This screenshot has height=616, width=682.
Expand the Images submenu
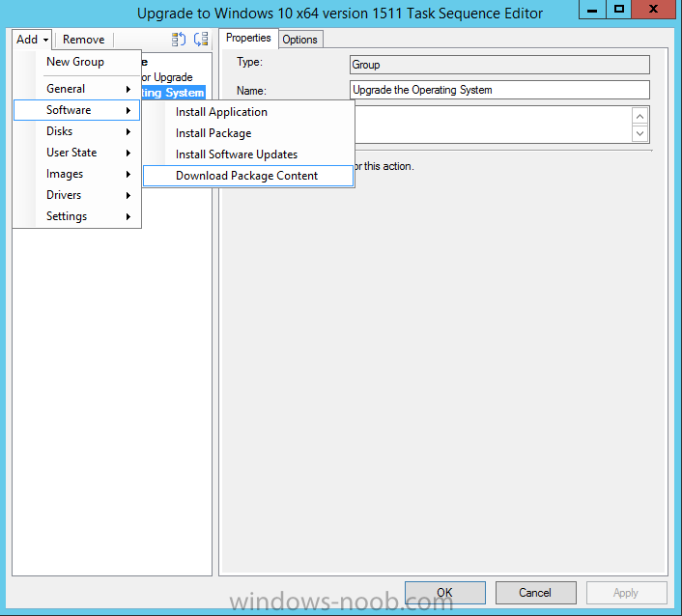tap(76, 174)
